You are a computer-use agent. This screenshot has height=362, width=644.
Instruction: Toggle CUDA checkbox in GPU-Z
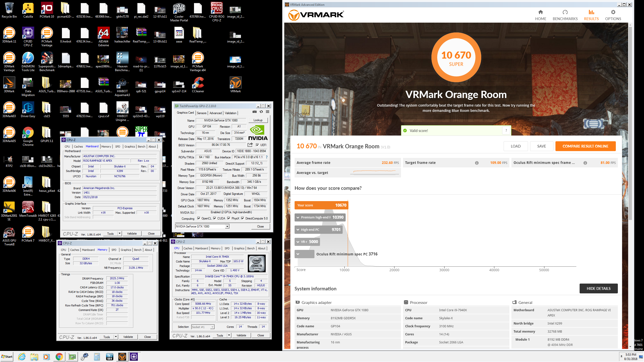click(215, 218)
